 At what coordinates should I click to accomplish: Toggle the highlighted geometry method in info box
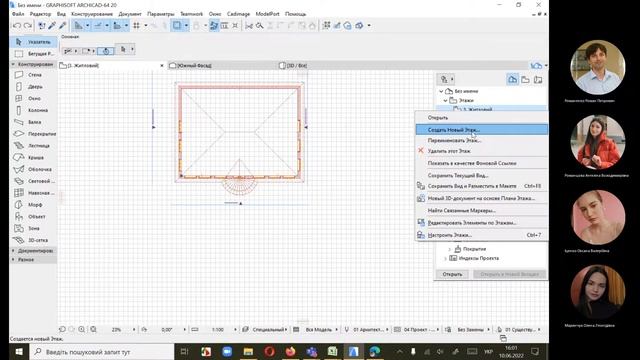click(106, 51)
